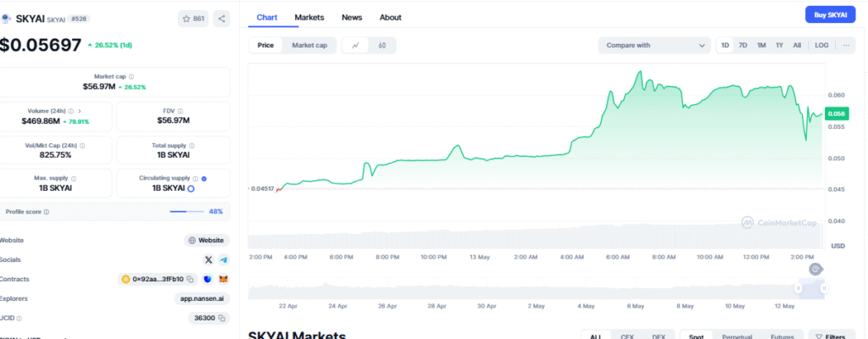Open the share icon next to watchlist
Image resolution: width=868 pixels, height=339 pixels.
pos(221,19)
